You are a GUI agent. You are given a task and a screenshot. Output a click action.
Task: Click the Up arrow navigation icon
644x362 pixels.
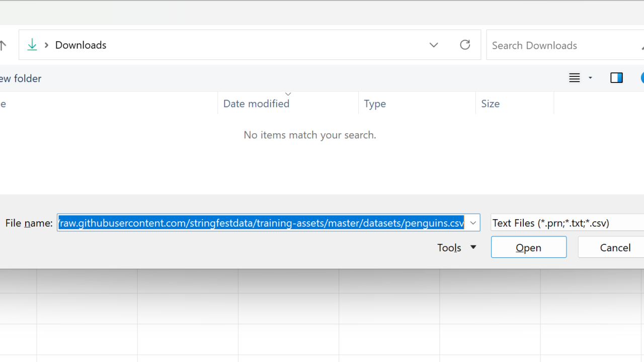[x=3, y=45]
